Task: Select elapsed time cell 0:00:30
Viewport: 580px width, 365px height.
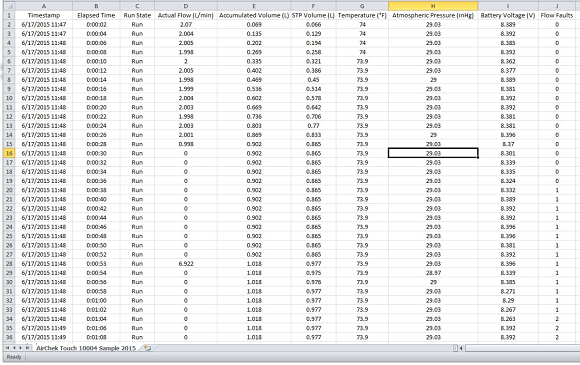Action: point(96,153)
